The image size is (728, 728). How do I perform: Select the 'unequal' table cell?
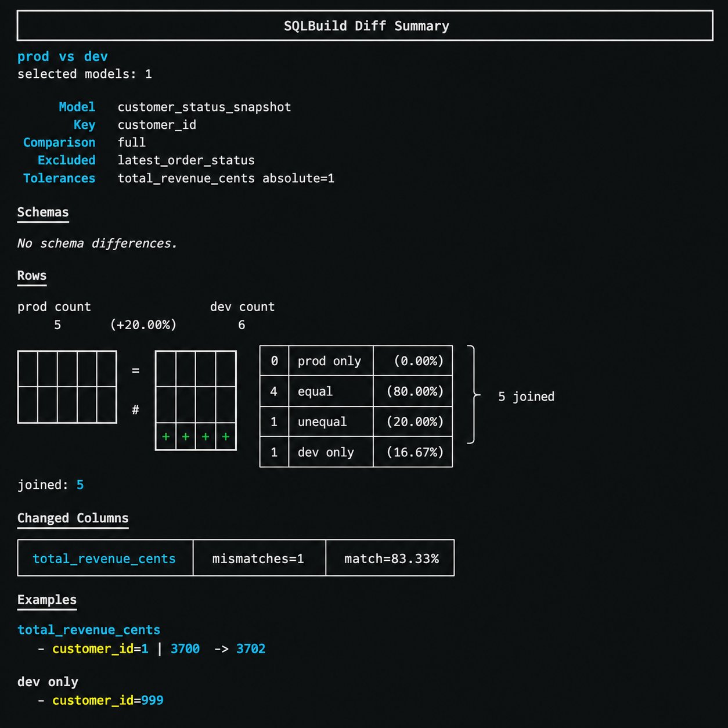[x=331, y=421]
